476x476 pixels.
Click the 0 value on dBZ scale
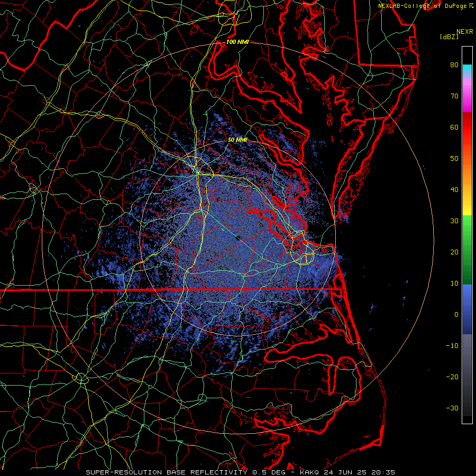click(x=456, y=315)
